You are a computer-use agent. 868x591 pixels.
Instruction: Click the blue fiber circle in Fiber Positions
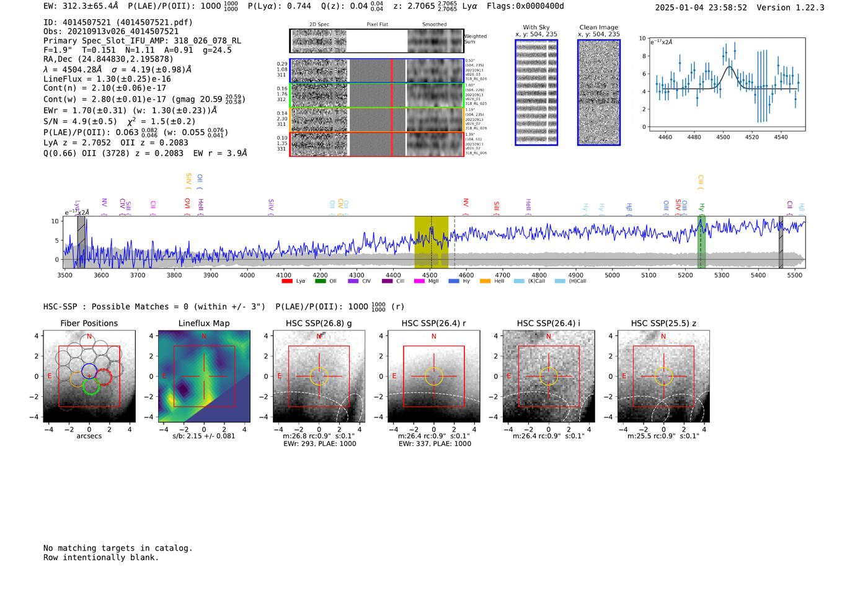[89, 371]
